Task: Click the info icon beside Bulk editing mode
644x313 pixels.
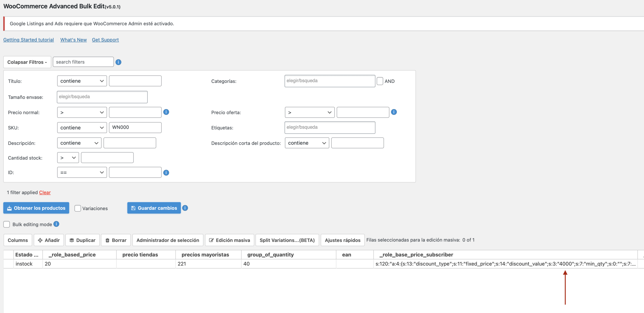Action: pyautogui.click(x=56, y=224)
